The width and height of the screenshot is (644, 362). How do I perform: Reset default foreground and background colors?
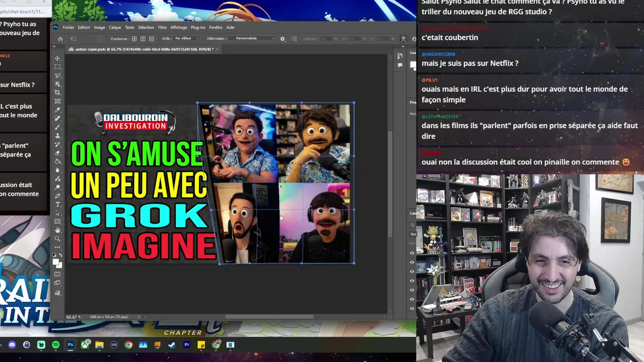pyautogui.click(x=54, y=255)
